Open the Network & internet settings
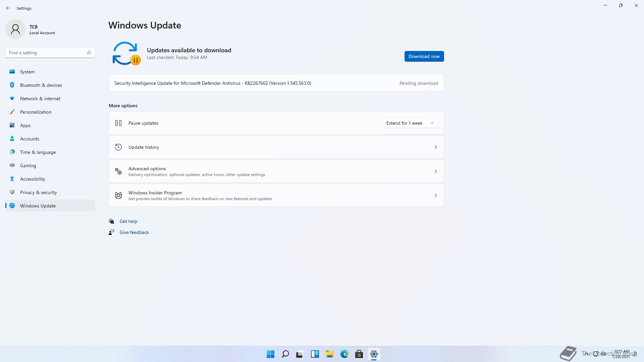This screenshot has height=362, width=644. 40,99
